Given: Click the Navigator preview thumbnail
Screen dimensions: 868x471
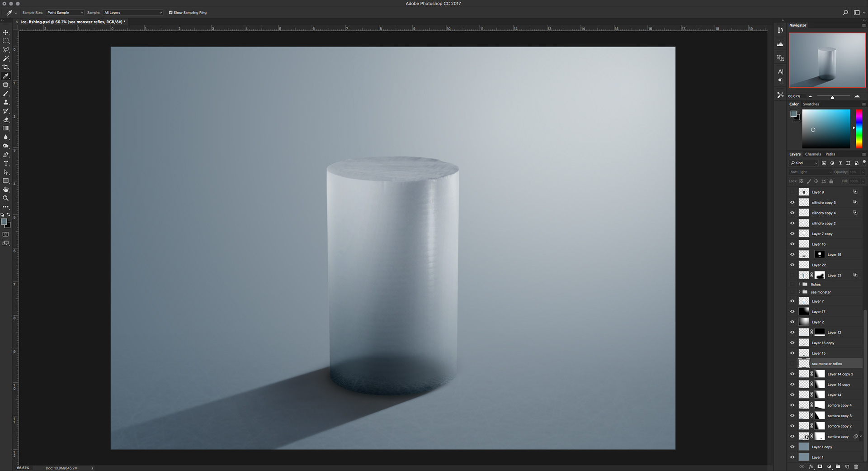Looking at the screenshot, I should click(827, 60).
